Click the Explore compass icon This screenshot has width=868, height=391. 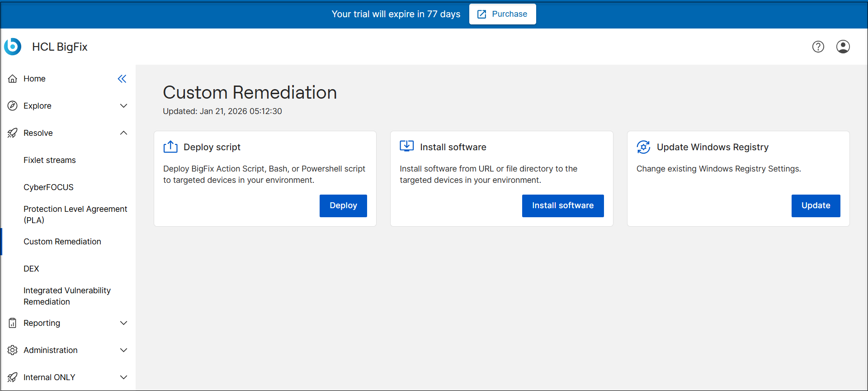coord(13,106)
